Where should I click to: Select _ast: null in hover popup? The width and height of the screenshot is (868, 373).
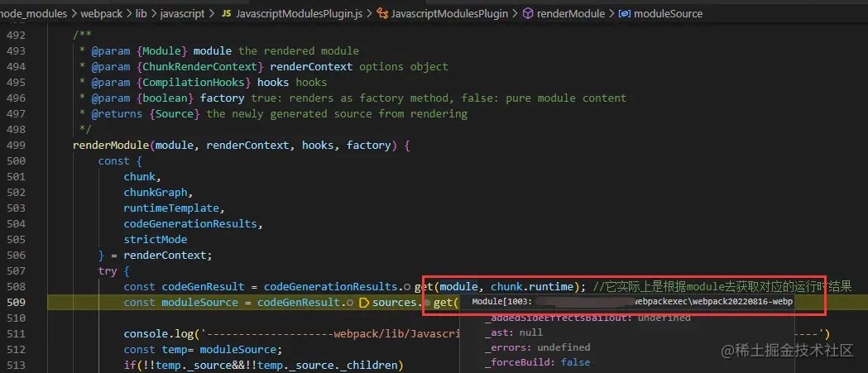514,332
